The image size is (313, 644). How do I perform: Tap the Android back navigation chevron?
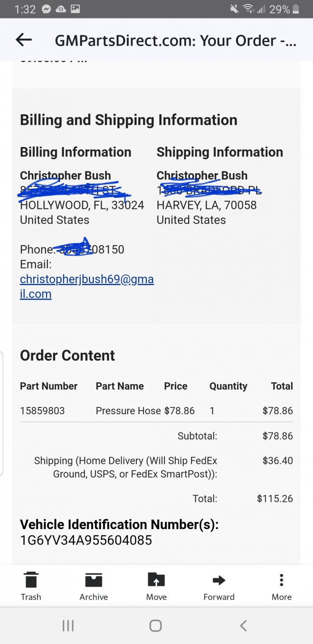(x=243, y=625)
